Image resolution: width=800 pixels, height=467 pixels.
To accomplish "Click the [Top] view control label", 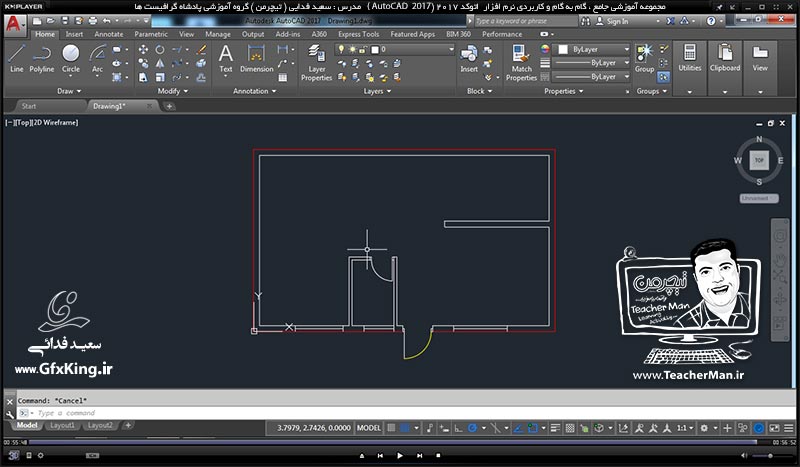I will click(23, 122).
